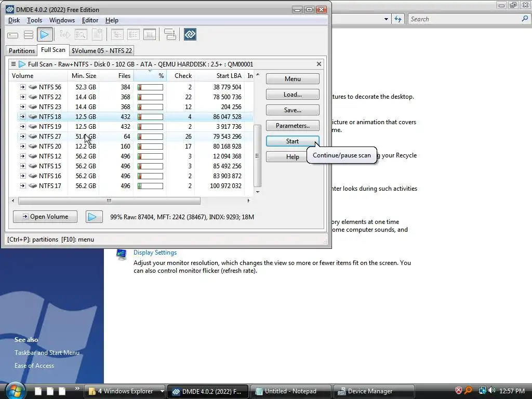Open the Windows menu

click(x=62, y=20)
